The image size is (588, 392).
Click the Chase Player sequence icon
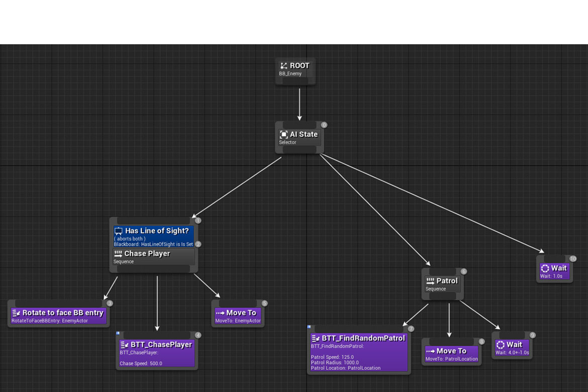click(x=119, y=254)
